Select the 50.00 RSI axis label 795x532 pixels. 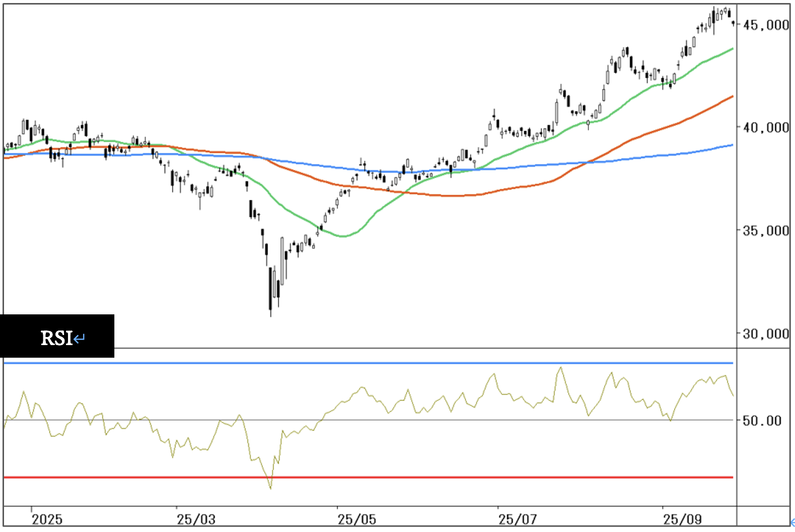(x=762, y=421)
